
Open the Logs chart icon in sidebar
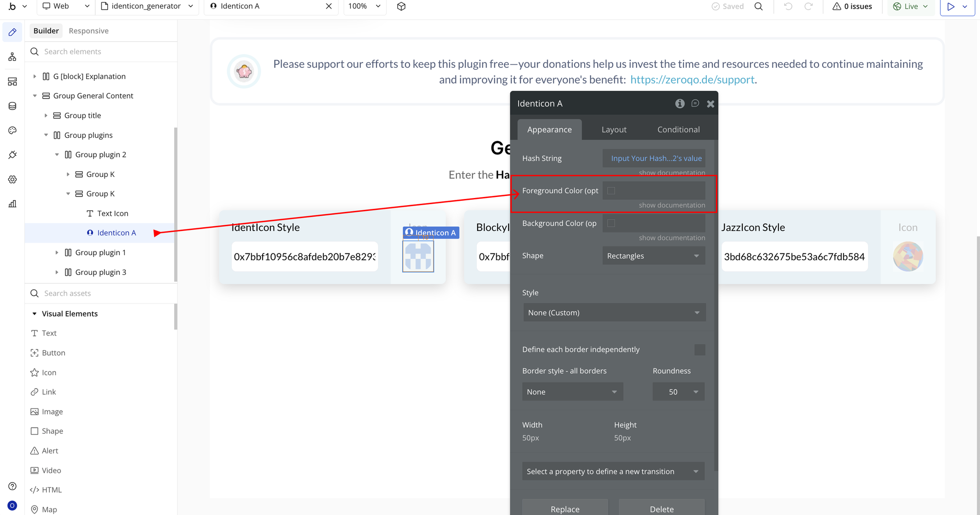pos(12,204)
